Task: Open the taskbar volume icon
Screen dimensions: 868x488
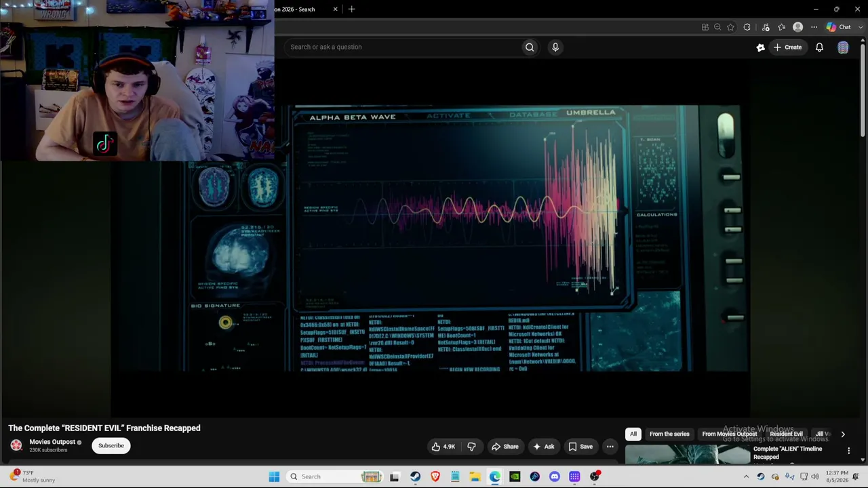Action: pos(815,476)
